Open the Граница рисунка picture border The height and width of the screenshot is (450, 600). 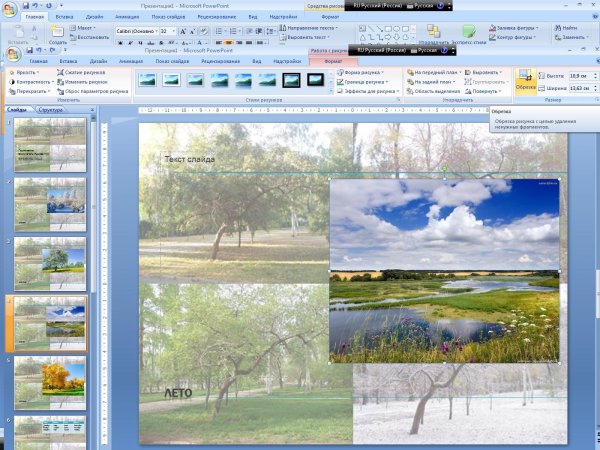365,81
